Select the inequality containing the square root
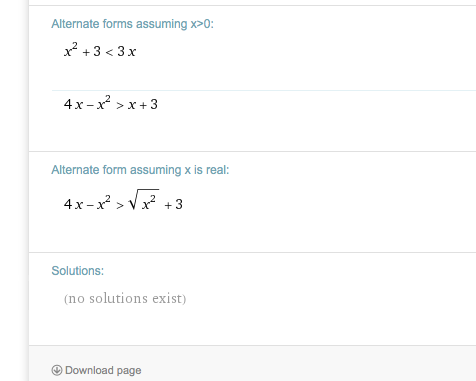476x381 pixels. [123, 200]
